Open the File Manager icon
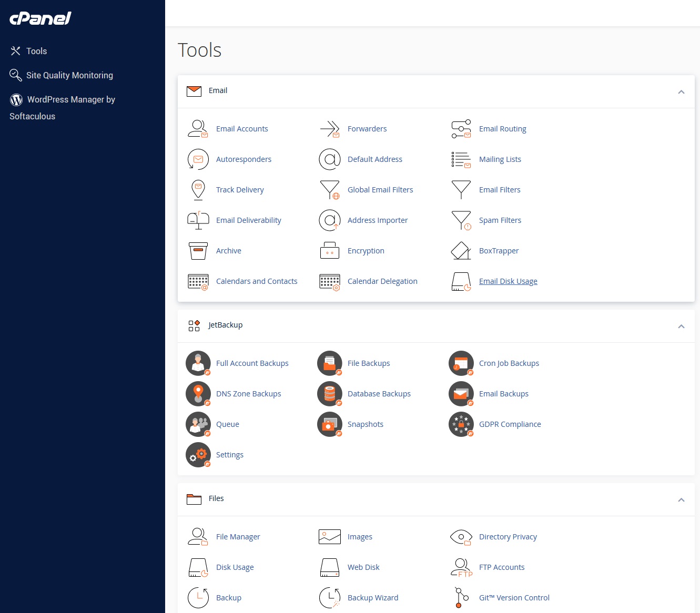 coord(198,537)
